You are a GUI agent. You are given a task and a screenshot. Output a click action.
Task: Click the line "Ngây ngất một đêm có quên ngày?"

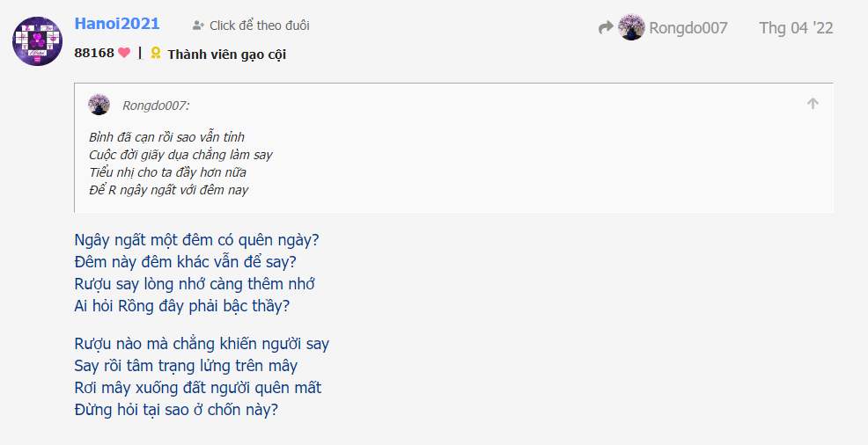click(196, 240)
